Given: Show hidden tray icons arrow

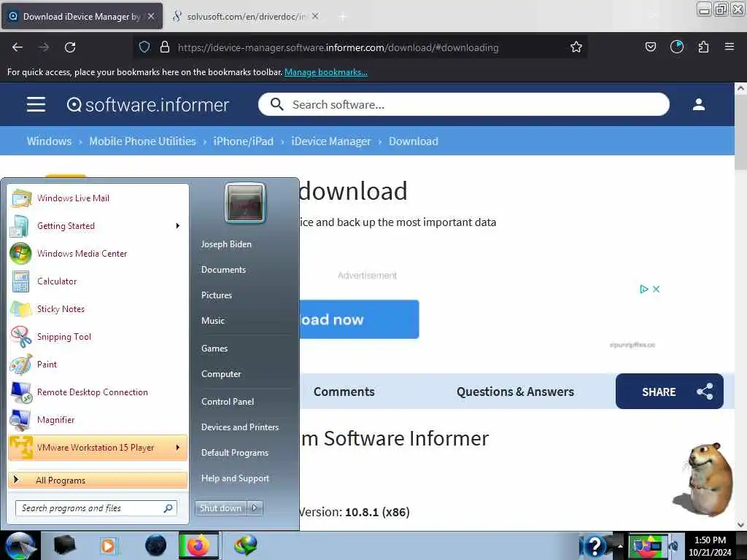Looking at the screenshot, I should point(620,546).
